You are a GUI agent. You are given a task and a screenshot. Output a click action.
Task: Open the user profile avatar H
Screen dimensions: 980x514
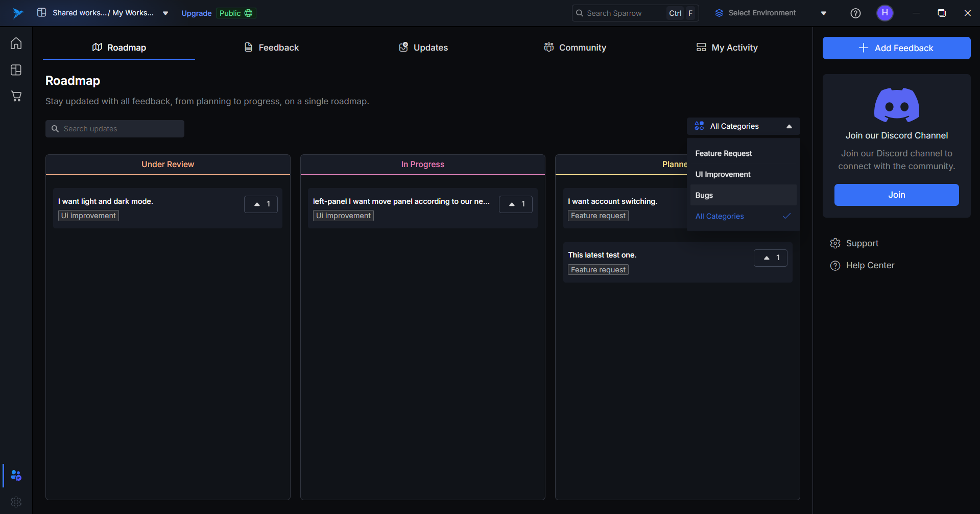(x=885, y=13)
